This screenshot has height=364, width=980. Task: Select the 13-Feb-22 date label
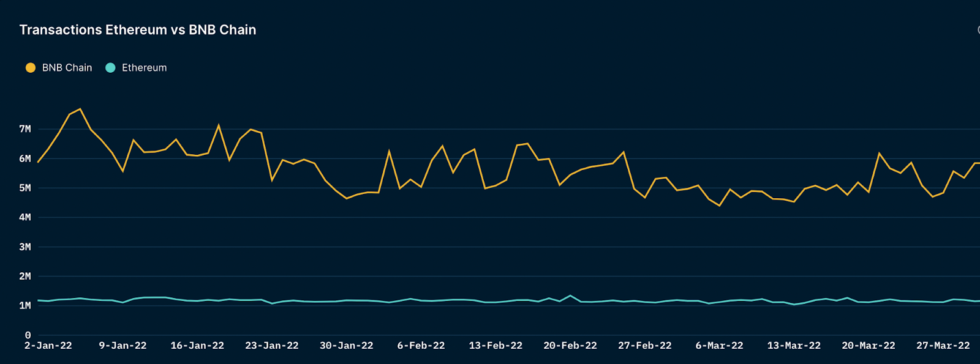[x=496, y=346]
